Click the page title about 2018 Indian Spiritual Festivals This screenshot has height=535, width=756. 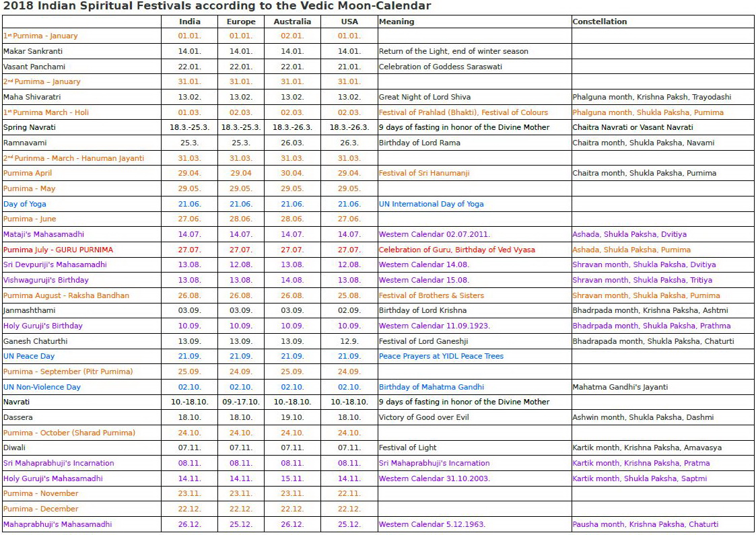216,6
